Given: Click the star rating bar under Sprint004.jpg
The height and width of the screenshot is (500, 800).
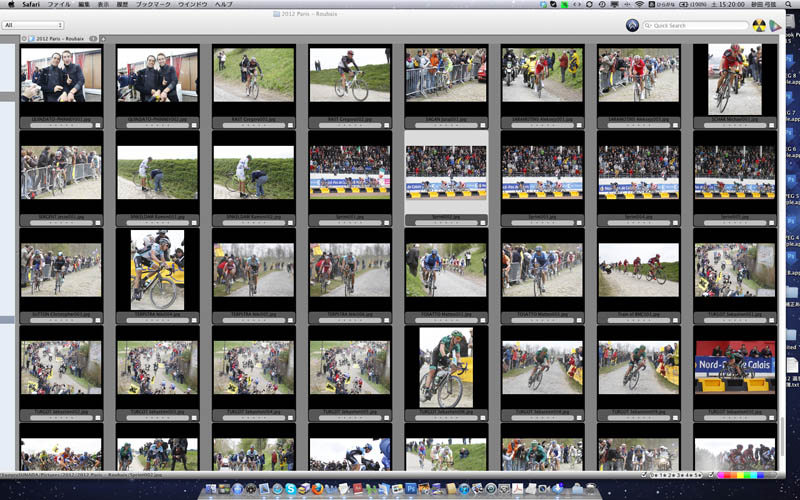Looking at the screenshot, I should 638,223.
